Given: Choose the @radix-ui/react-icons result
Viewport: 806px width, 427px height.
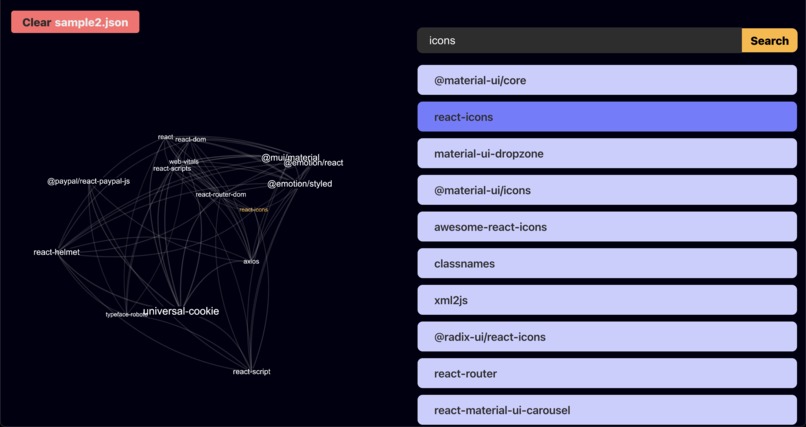Looking at the screenshot, I should [607, 337].
